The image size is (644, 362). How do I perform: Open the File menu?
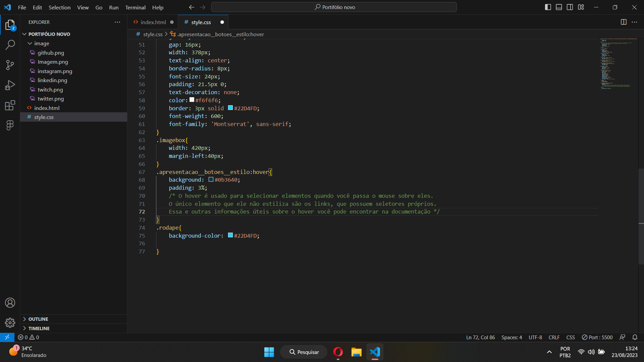22,7
